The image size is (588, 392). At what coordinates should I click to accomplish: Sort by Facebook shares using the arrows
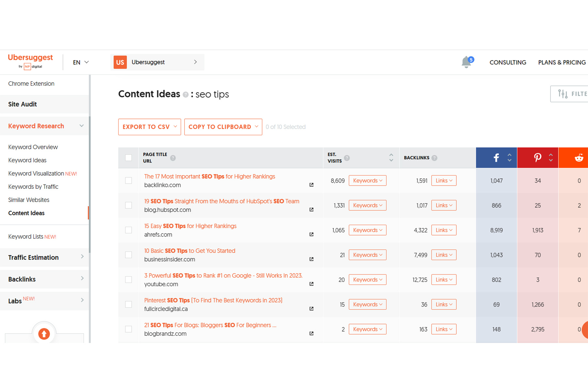point(509,158)
